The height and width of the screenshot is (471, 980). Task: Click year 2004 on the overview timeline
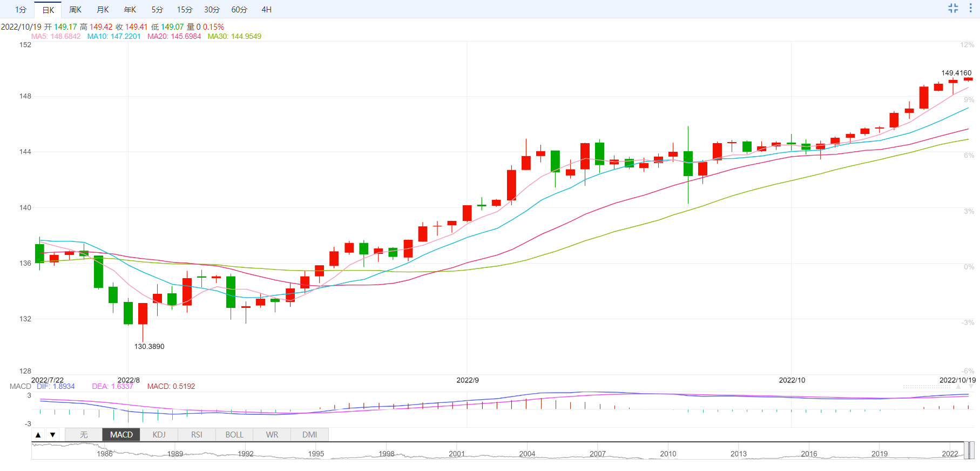[527, 454]
